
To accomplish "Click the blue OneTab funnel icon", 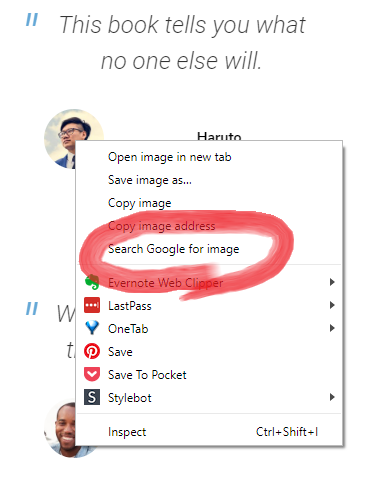I will (92, 328).
